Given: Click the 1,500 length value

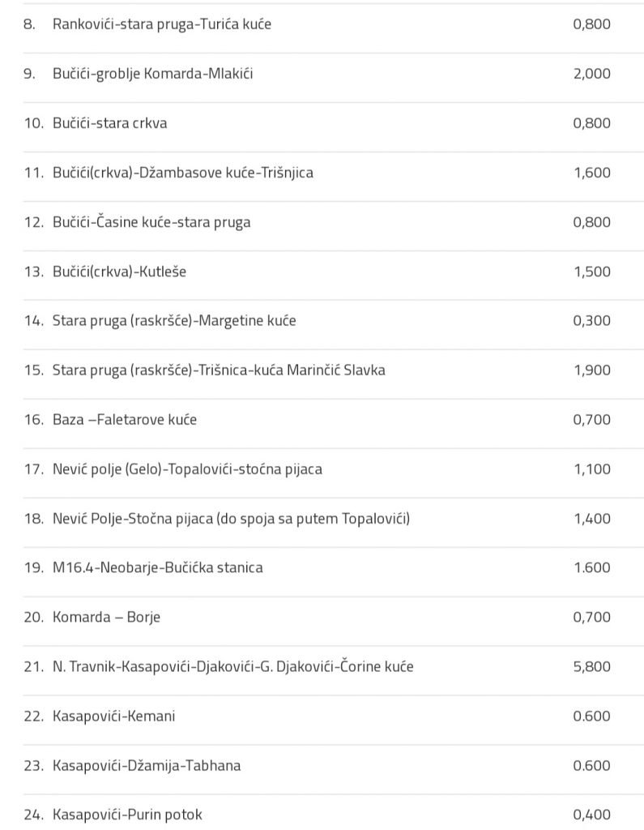Looking at the screenshot, I should [x=591, y=272].
